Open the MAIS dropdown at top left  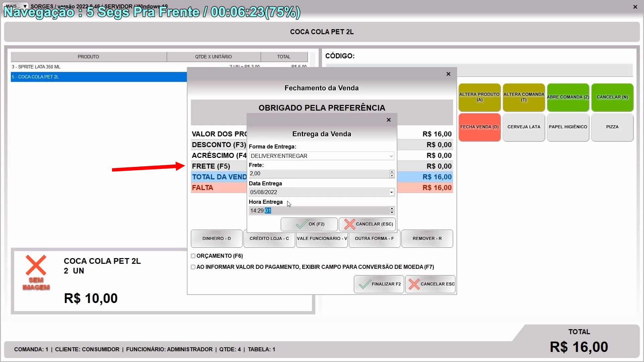tap(15, 6)
